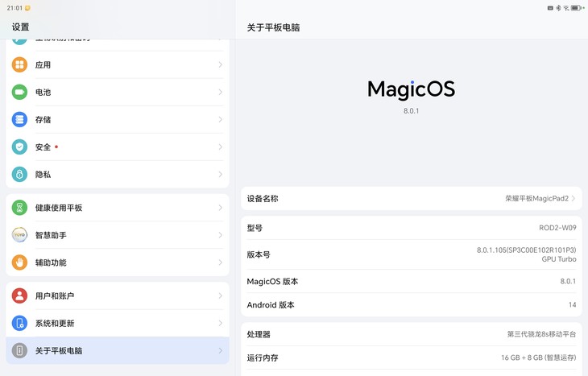This screenshot has height=376, width=588.
Task: Tap the Wi-Fi status icon
Action: [x=566, y=8]
